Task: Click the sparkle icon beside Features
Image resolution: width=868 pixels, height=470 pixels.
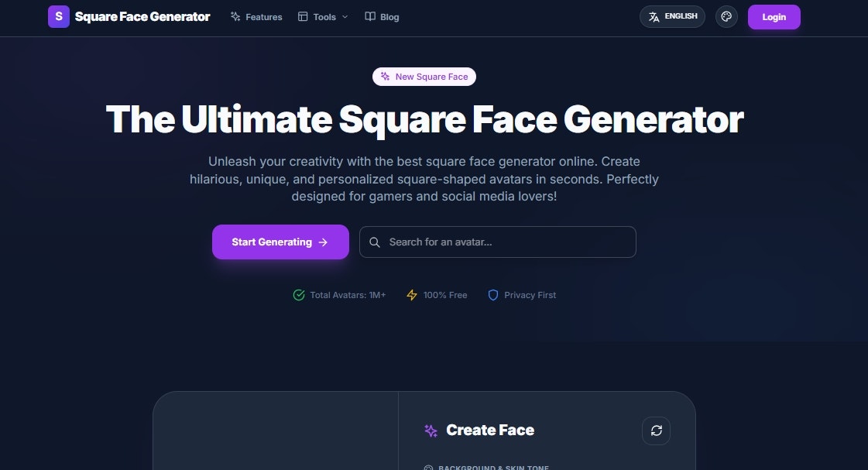Action: click(x=234, y=16)
